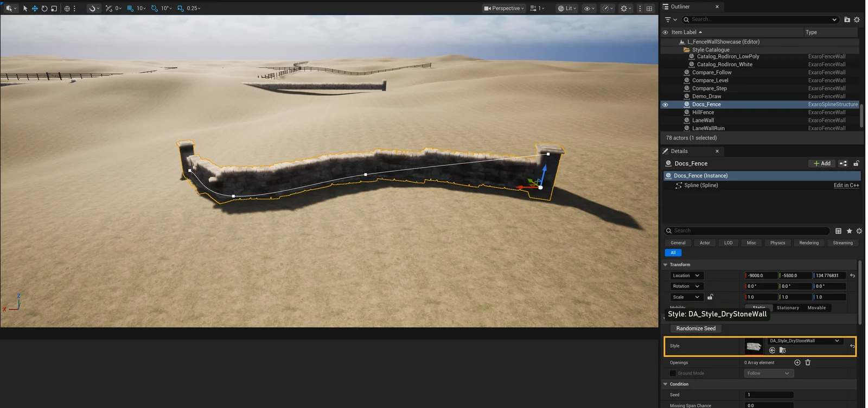Open the Lit view mode menu
This screenshot has height=408, width=868.
[567, 8]
